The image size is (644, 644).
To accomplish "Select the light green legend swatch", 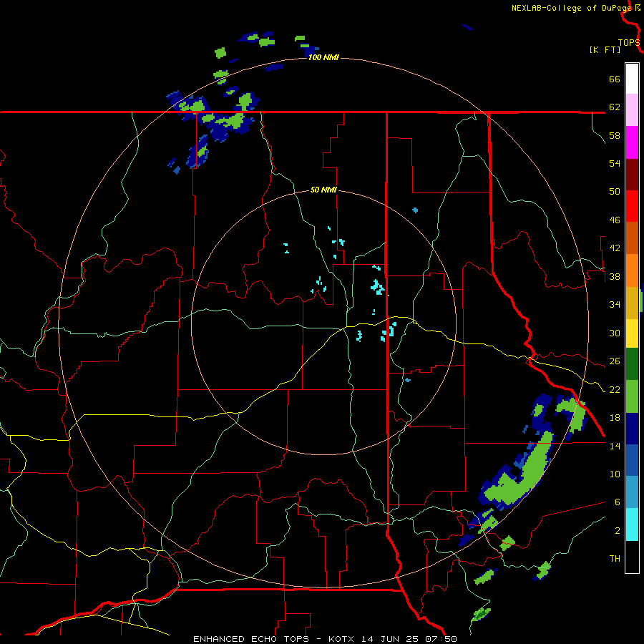I will pyautogui.click(x=632, y=396).
